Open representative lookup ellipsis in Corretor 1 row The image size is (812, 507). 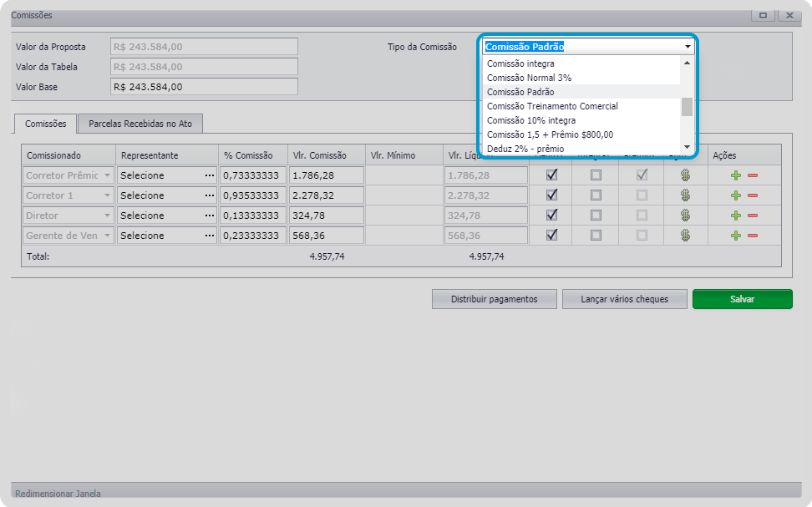pos(209,195)
